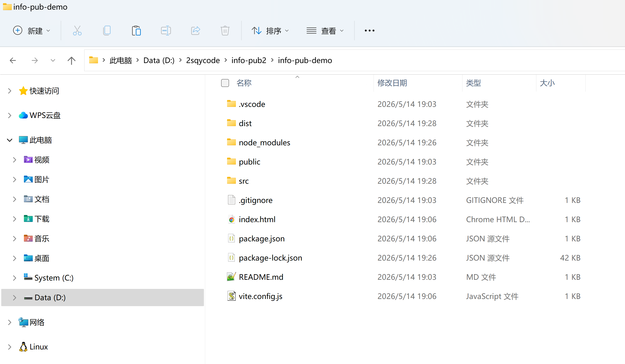Click the .gitignore document icon
Screen dimensions: 625x364
click(231, 200)
